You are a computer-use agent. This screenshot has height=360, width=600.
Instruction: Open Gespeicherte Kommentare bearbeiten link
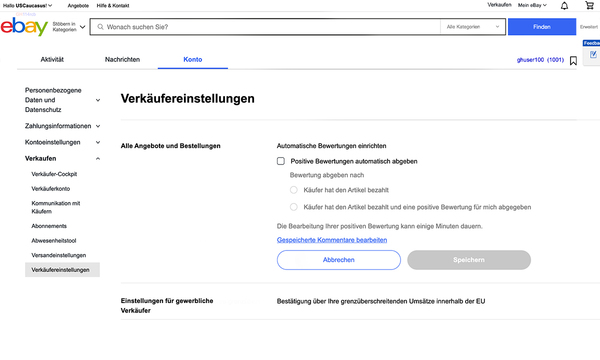coord(332,240)
